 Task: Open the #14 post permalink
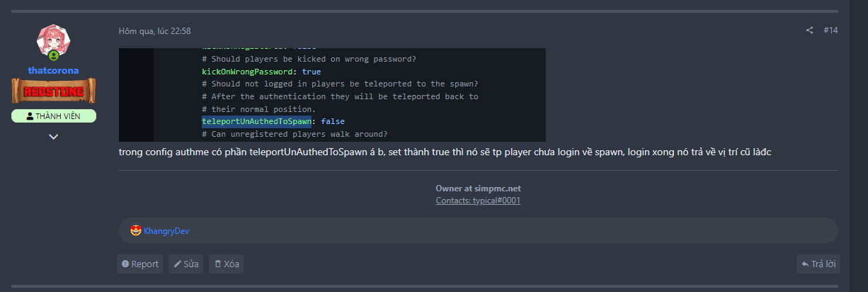pos(830,30)
